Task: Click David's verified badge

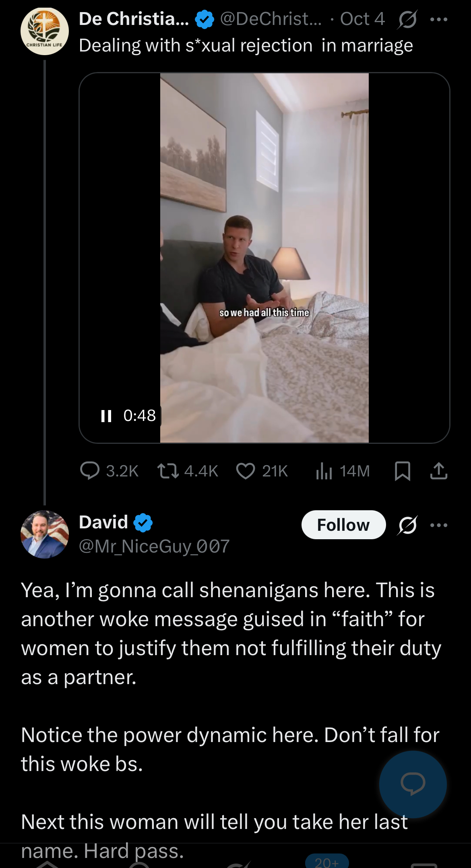Action: click(x=143, y=522)
